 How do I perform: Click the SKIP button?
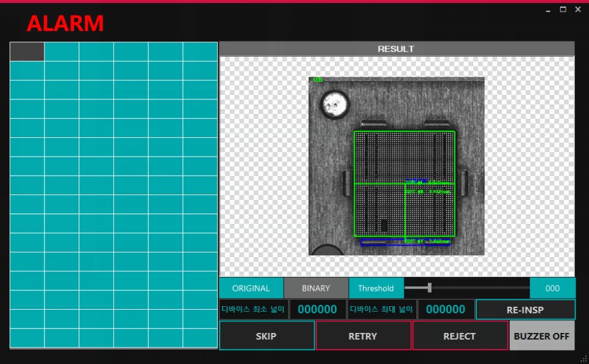266,336
